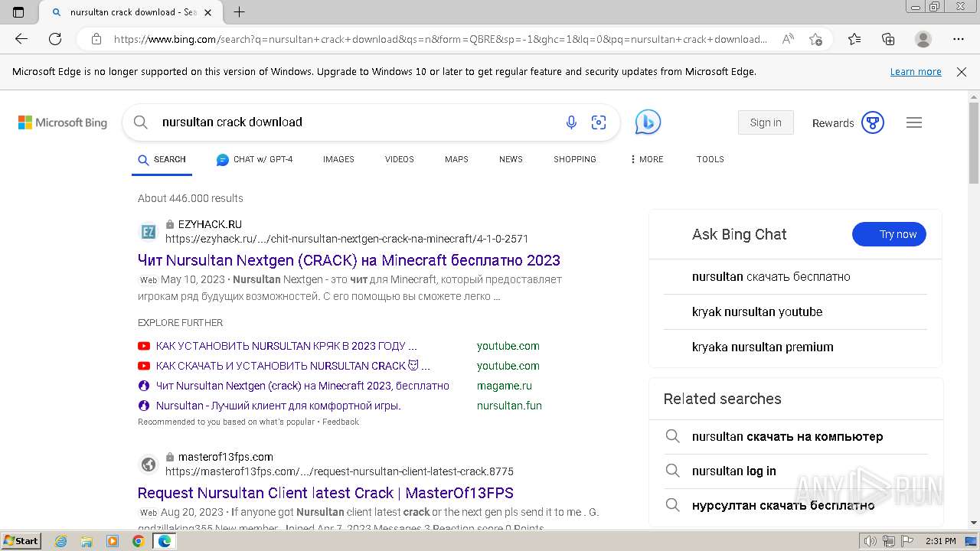980x551 pixels.
Task: Search related nursultan скачать на компьютер
Action: tap(788, 437)
